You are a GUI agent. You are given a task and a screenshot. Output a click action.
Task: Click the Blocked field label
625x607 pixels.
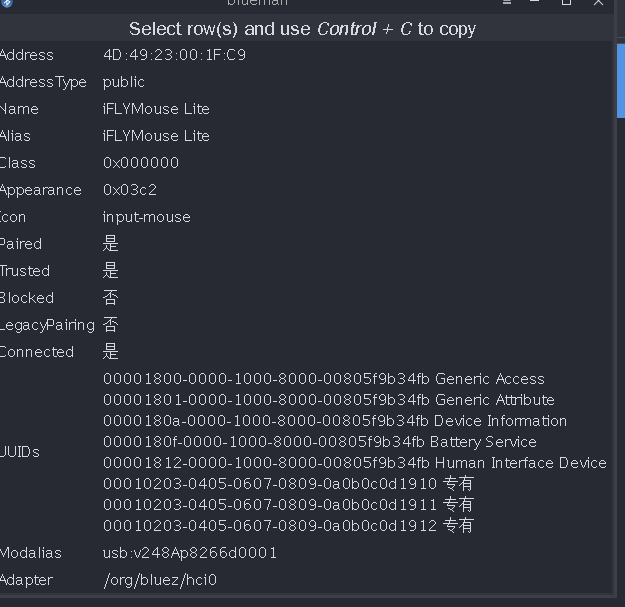[27, 298]
